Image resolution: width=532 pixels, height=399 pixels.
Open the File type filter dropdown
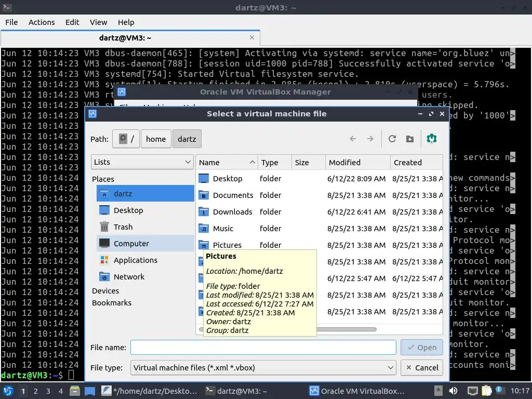click(x=263, y=367)
